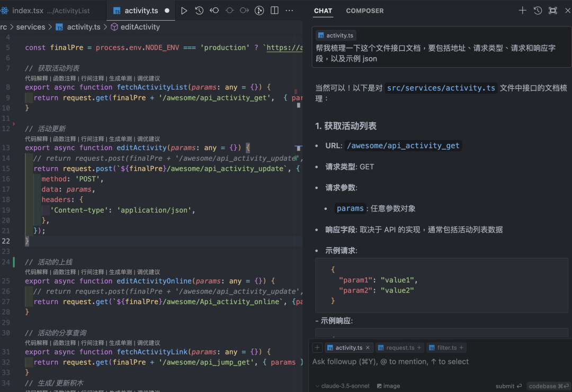Select the activity.ts editor tab
The image size is (572, 392).
click(141, 11)
